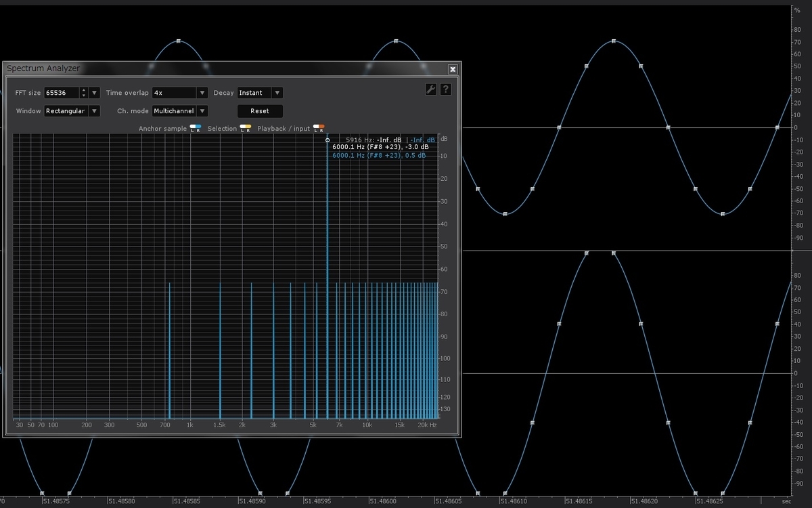Toggle Anchor sample right channel (R)

point(198,128)
